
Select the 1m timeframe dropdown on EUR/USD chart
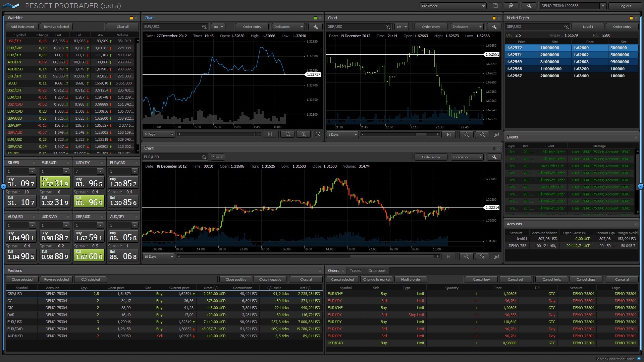coord(216,26)
